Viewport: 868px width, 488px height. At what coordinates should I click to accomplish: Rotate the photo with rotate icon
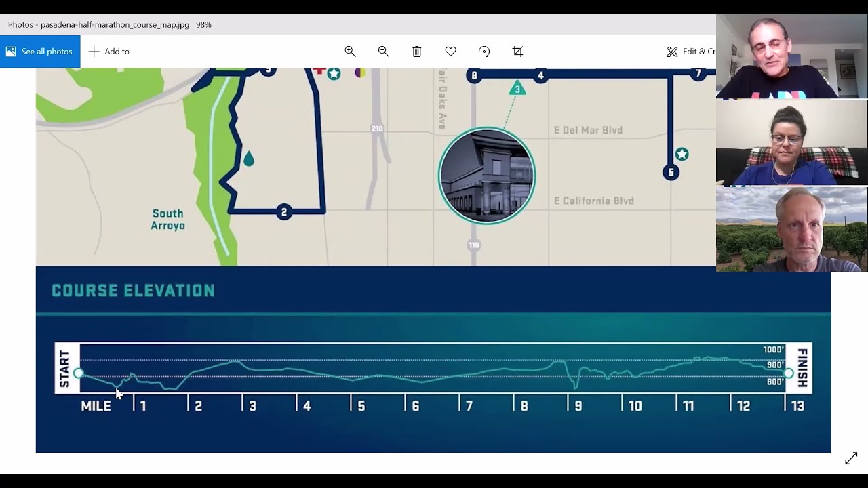484,52
